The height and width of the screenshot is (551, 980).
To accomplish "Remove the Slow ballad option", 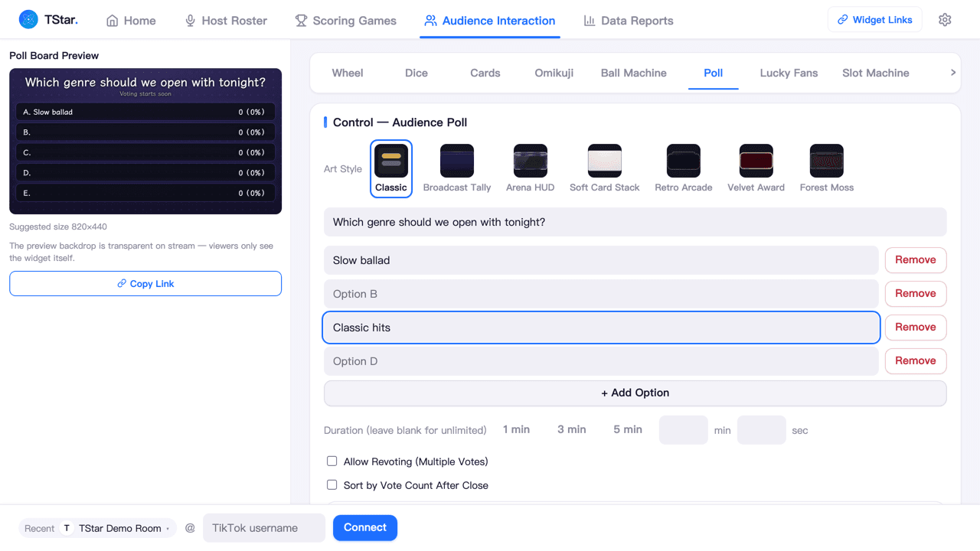I will 916,260.
